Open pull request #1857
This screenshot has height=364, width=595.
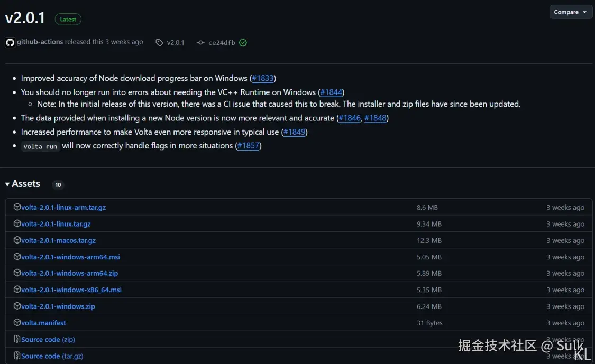click(x=248, y=146)
